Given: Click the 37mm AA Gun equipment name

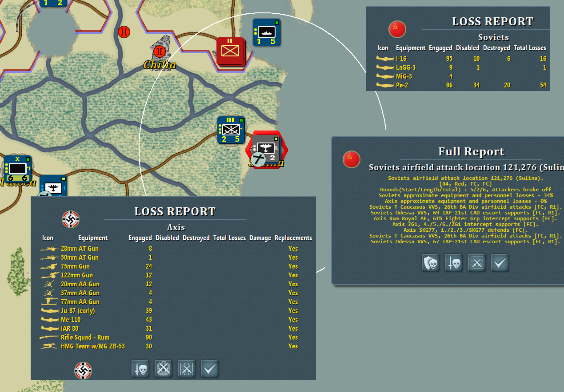Looking at the screenshot, I should point(80,293).
